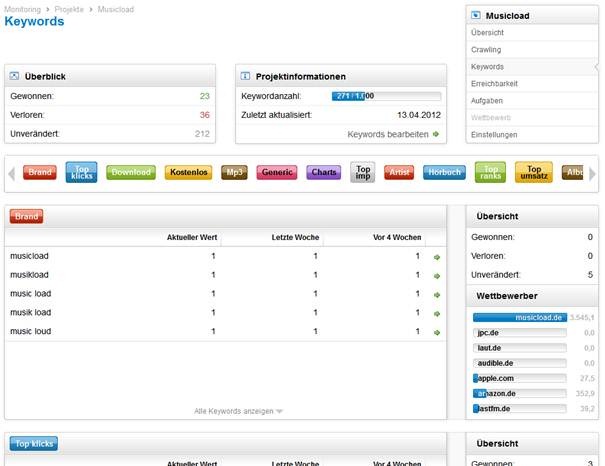Expand Alle Keywords anzeigen in Brand section
Screen dimensions: 605x466
click(x=238, y=411)
